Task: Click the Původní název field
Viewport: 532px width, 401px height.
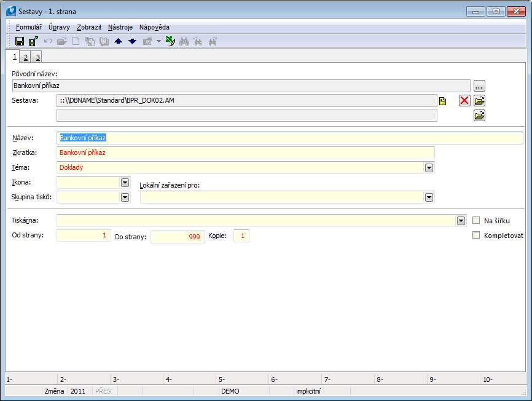Action: (241, 85)
